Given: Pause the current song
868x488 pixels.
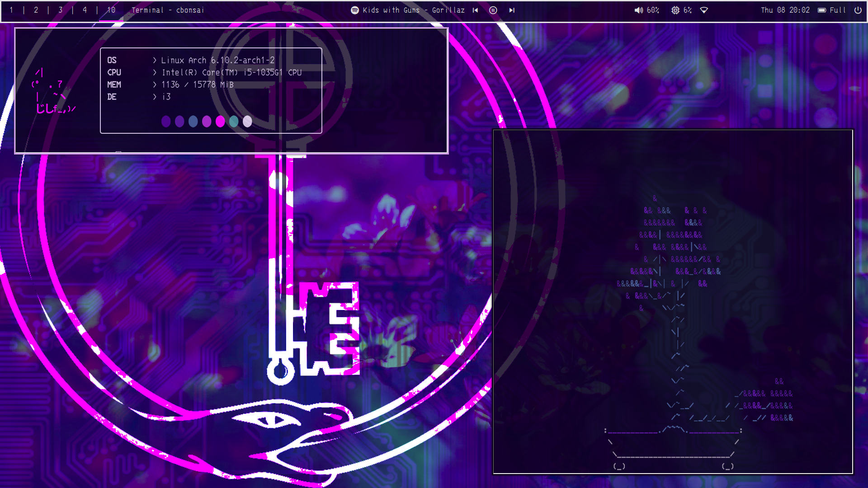Looking at the screenshot, I should (x=493, y=10).
